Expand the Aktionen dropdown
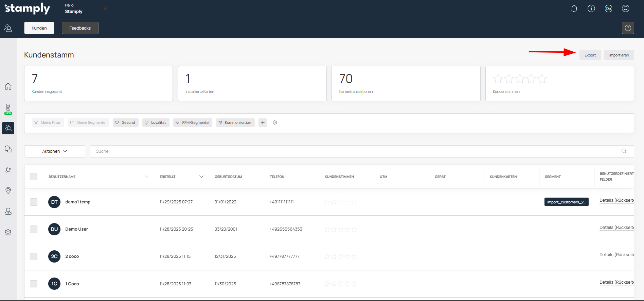 [x=55, y=151]
